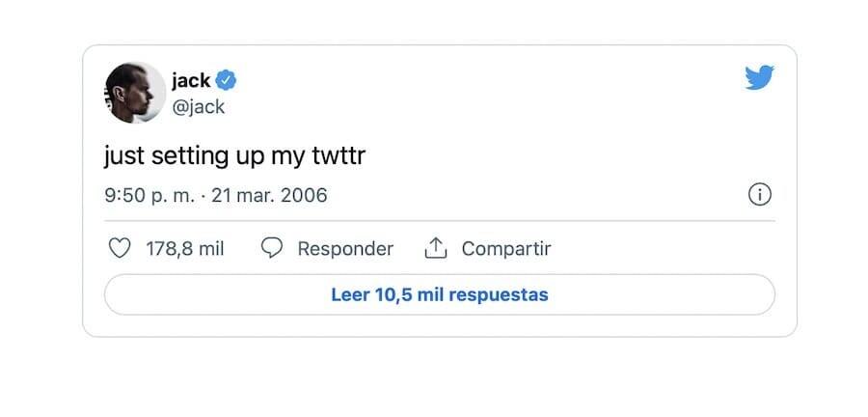This screenshot has height=417, width=868.
Task: Open the circled info icon
Action: tap(760, 195)
